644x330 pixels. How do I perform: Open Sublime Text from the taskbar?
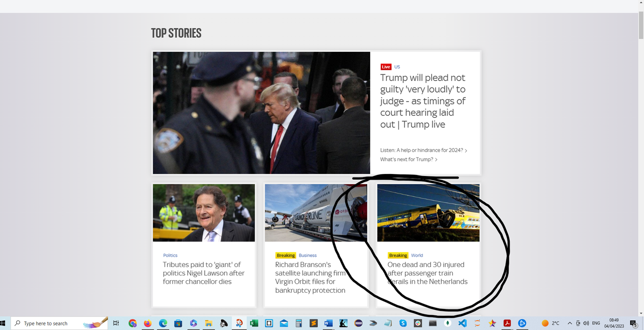point(313,323)
